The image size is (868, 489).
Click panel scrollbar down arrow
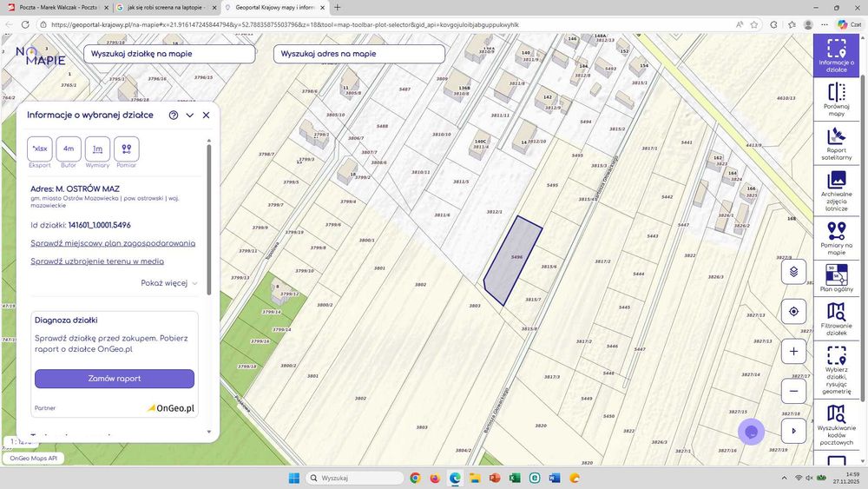click(208, 432)
